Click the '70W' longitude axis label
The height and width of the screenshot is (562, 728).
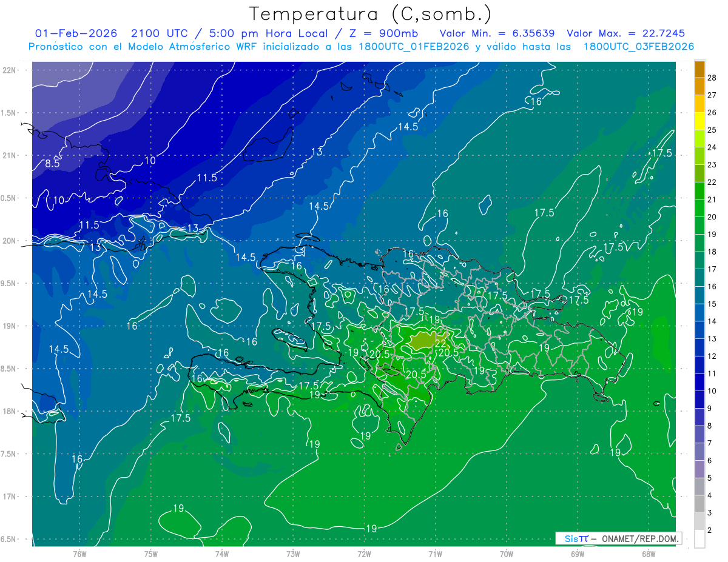click(507, 554)
